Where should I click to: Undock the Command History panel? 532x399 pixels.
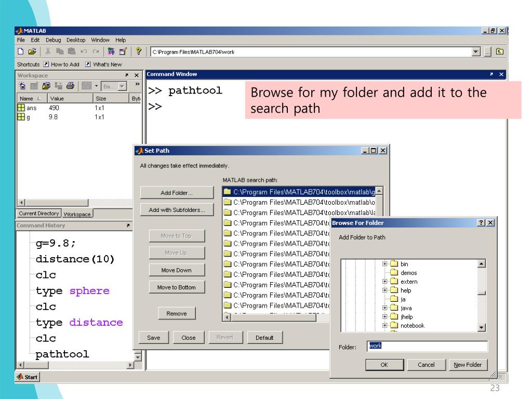128,225
